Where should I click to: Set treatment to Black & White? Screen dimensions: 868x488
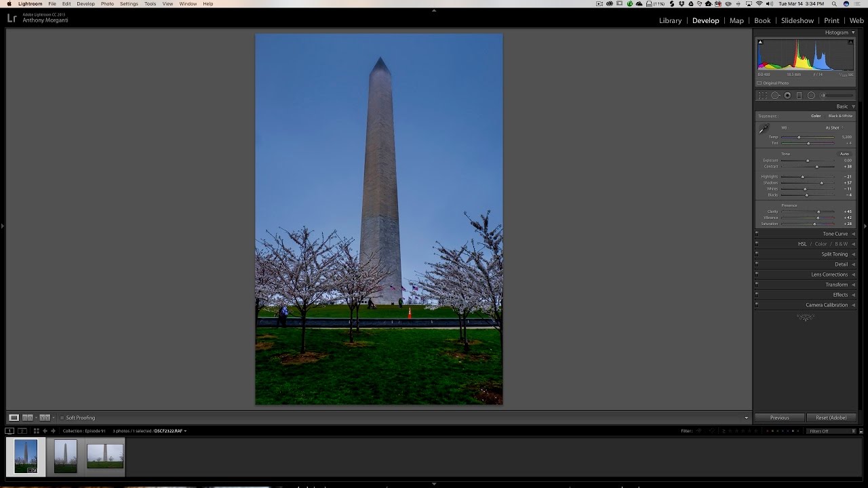point(841,116)
